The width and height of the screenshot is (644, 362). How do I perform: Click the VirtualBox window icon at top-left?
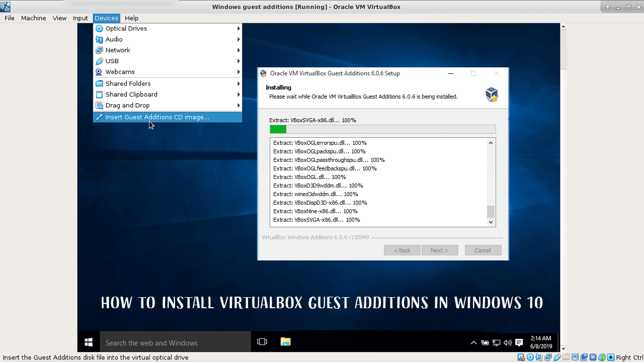pyautogui.click(x=5, y=7)
